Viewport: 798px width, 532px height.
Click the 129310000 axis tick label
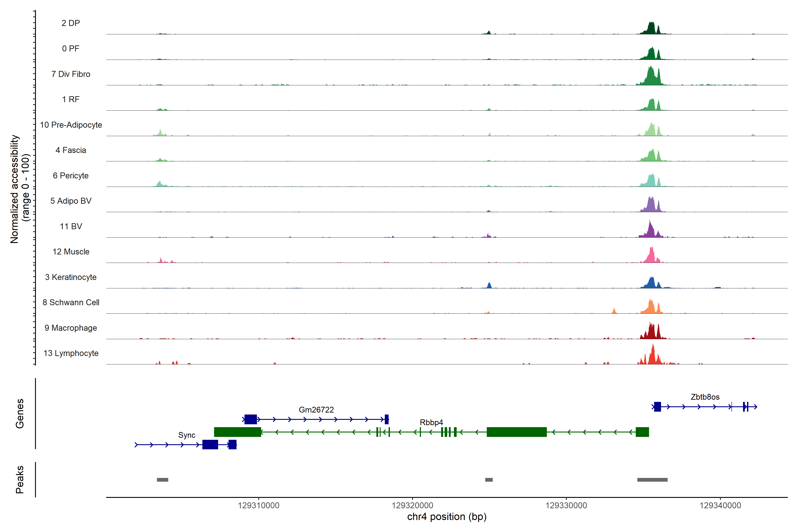click(x=258, y=505)
